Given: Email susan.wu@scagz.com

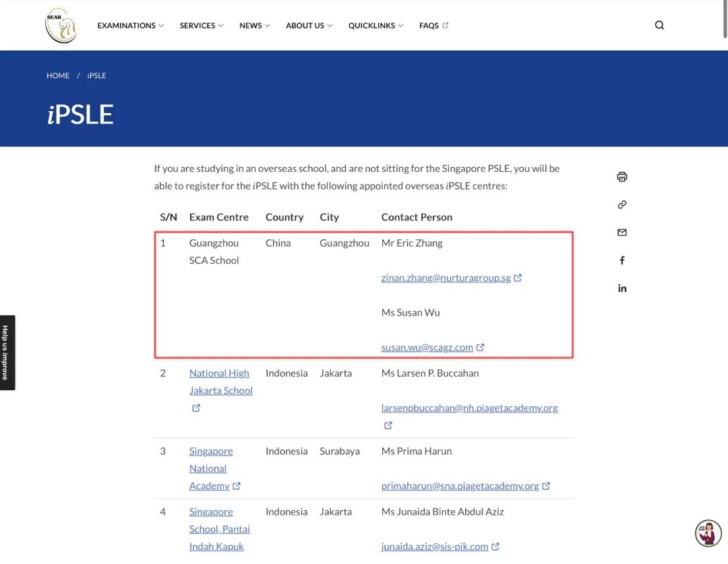Looking at the screenshot, I should click(x=427, y=348).
